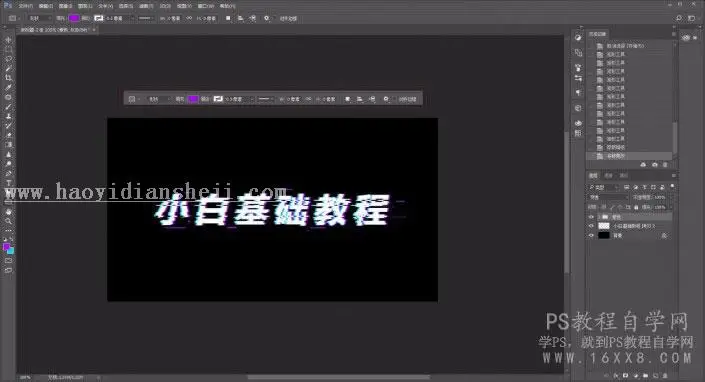Open path alignment in options bar
Image resolution: width=705 pixels, height=382 pixels.
pyautogui.click(x=241, y=18)
